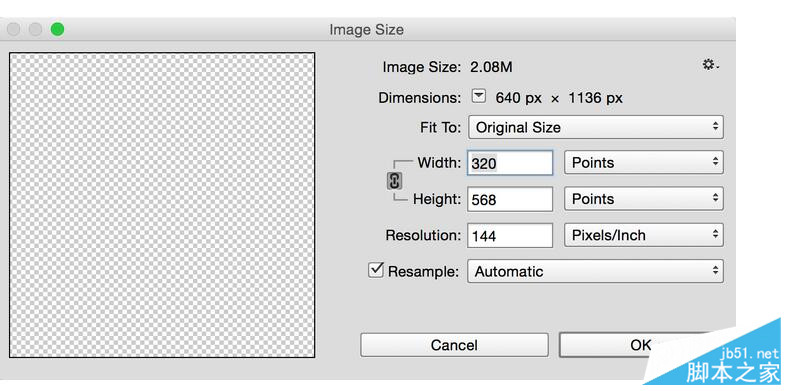Viewport: 787px width, 391px height.
Task: Click into the Width field showing 320
Action: pyautogui.click(x=510, y=163)
